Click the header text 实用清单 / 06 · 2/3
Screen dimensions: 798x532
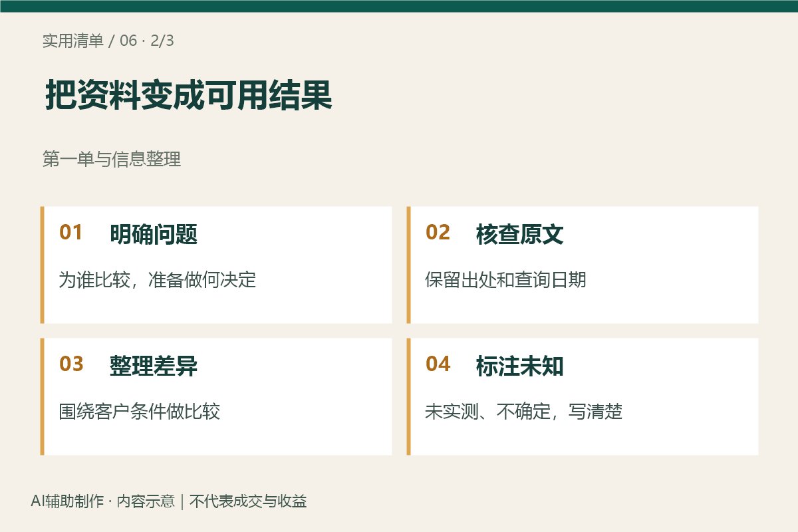(x=108, y=41)
